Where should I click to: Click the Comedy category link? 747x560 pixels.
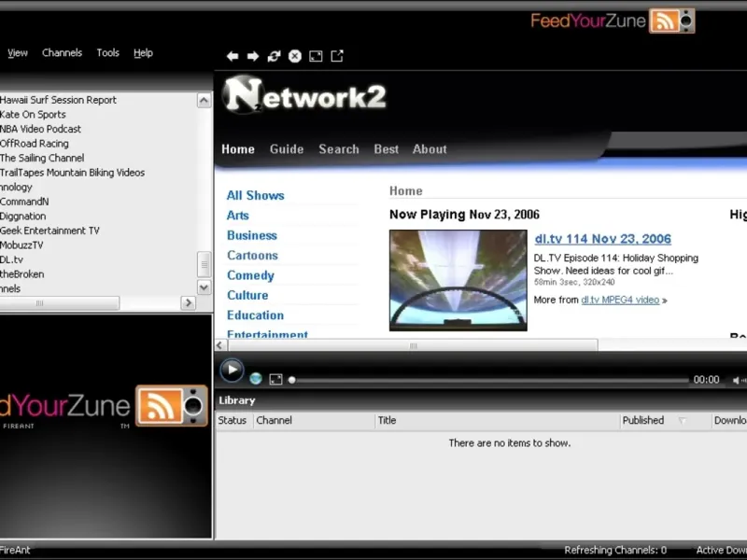tap(250, 275)
